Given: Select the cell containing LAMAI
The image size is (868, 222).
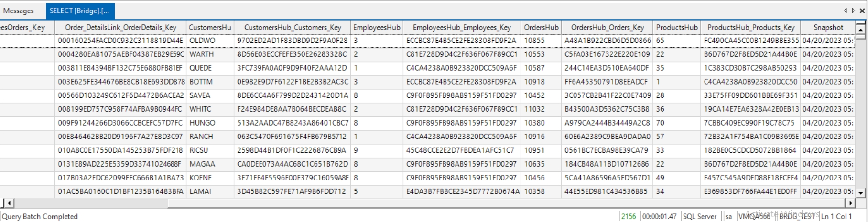Looking at the screenshot, I should pyautogui.click(x=210, y=191).
